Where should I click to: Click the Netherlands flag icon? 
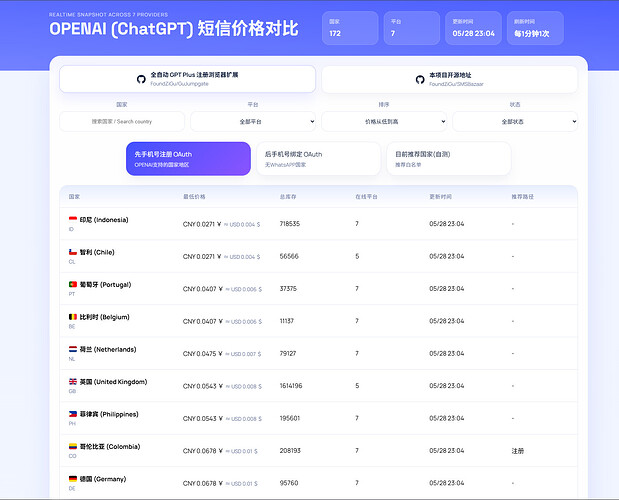pos(73,349)
